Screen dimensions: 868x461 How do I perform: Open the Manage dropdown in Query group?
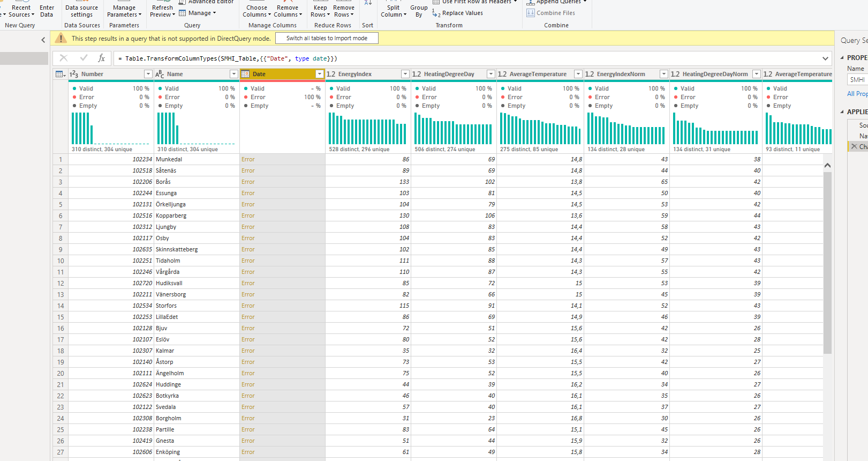[198, 13]
